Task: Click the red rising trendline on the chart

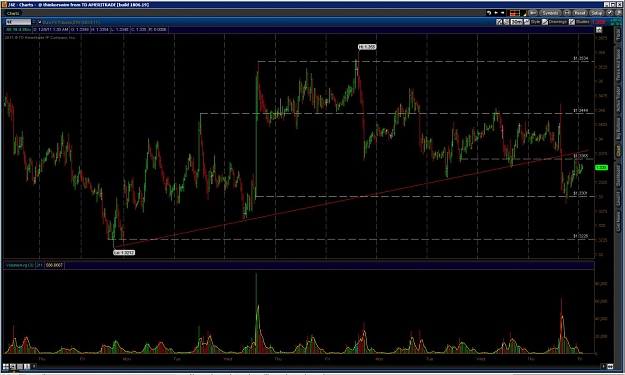Action: (351, 199)
